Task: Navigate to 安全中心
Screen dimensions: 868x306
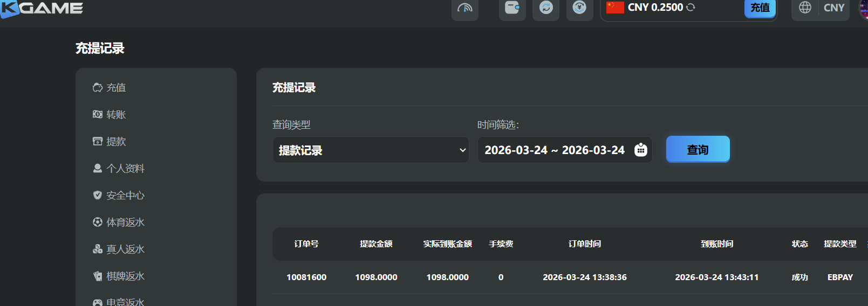Action: click(x=125, y=195)
